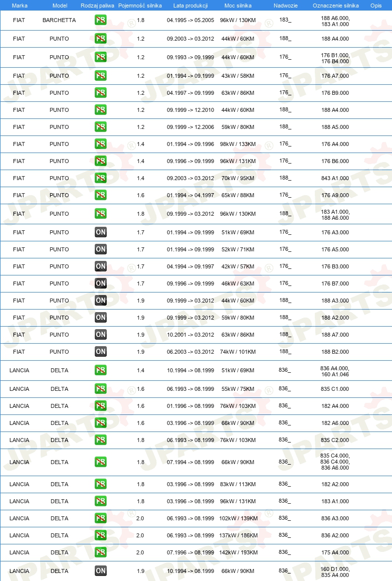Click production dates 07.1996 -> 08.1999
The height and width of the screenshot is (581, 392).
click(190, 552)
